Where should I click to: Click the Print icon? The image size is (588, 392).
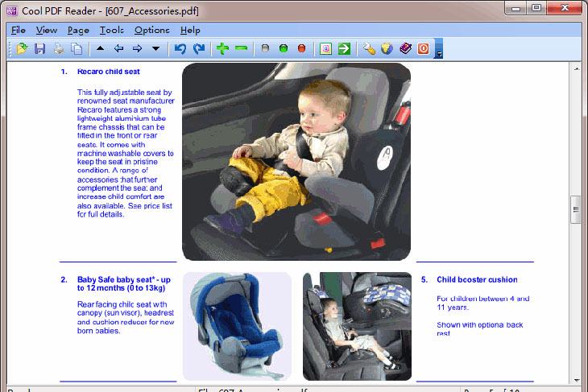(58, 49)
